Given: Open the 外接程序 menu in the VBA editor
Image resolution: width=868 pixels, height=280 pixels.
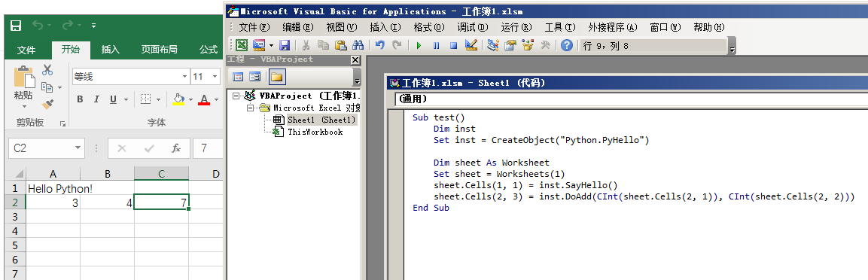Looking at the screenshot, I should pos(613,27).
